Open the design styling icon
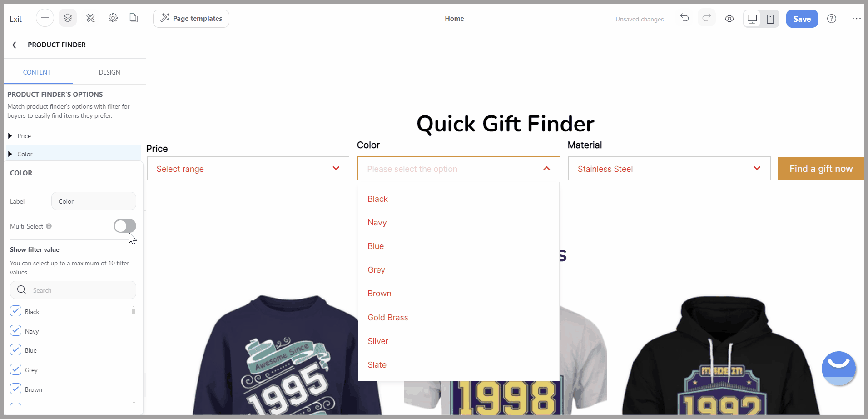The width and height of the screenshot is (868, 419). [91, 18]
